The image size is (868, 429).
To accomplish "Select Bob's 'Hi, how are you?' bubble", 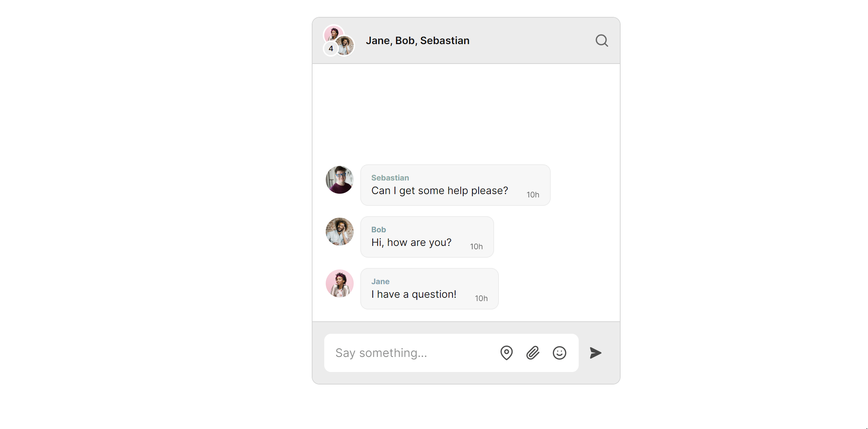I will pos(411,242).
